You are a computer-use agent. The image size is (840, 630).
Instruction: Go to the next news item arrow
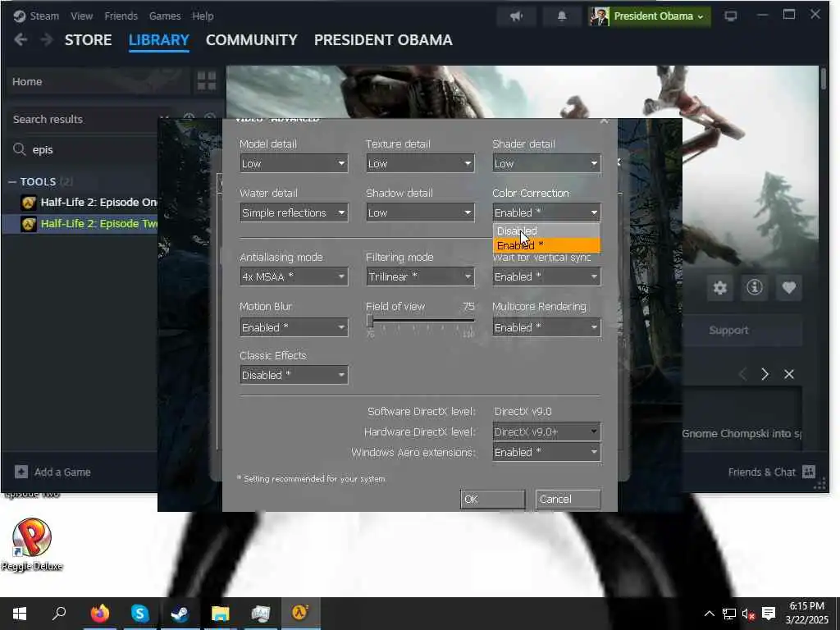click(x=765, y=374)
